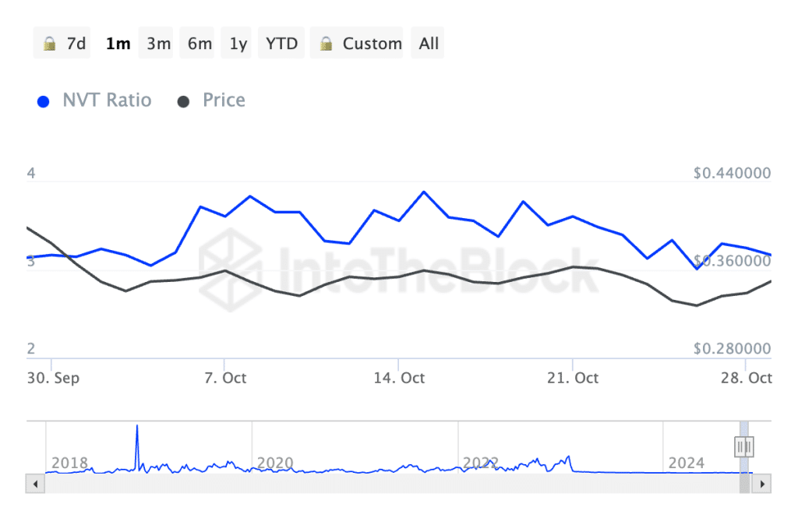The width and height of the screenshot is (798, 532).
Task: Show All historical data
Action: coord(428,44)
